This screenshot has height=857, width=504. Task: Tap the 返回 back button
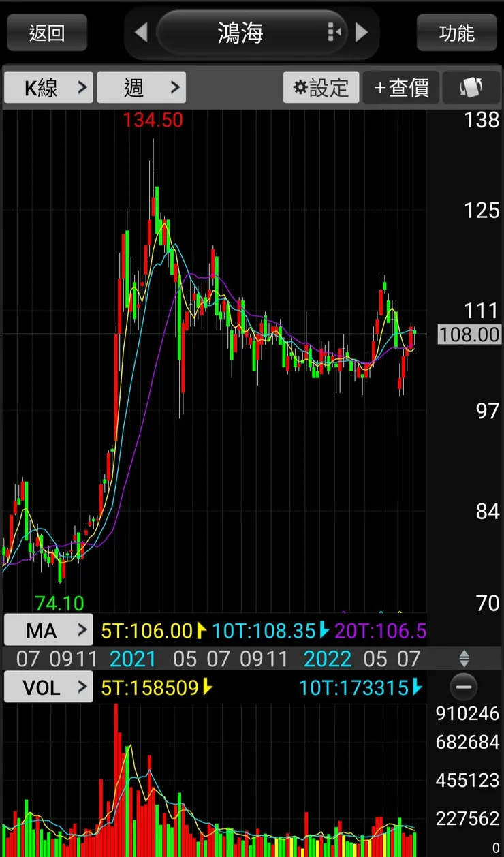coord(47,33)
